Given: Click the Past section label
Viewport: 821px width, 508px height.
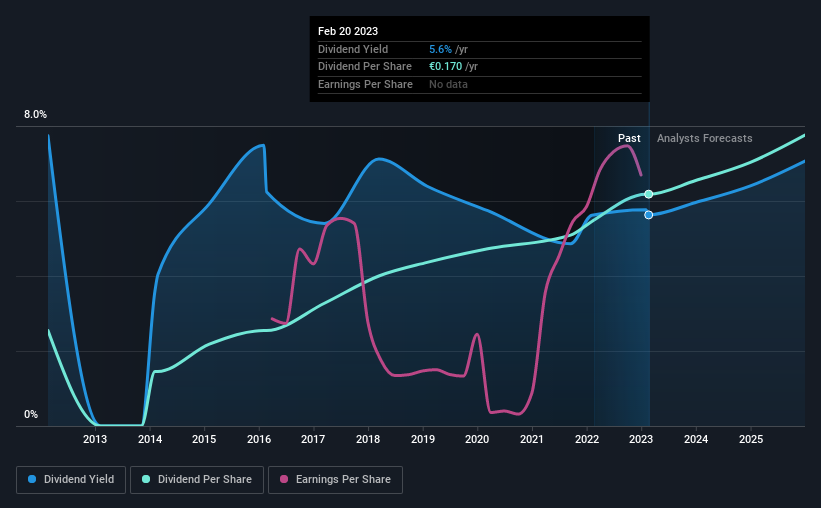Looking at the screenshot, I should pos(629,138).
